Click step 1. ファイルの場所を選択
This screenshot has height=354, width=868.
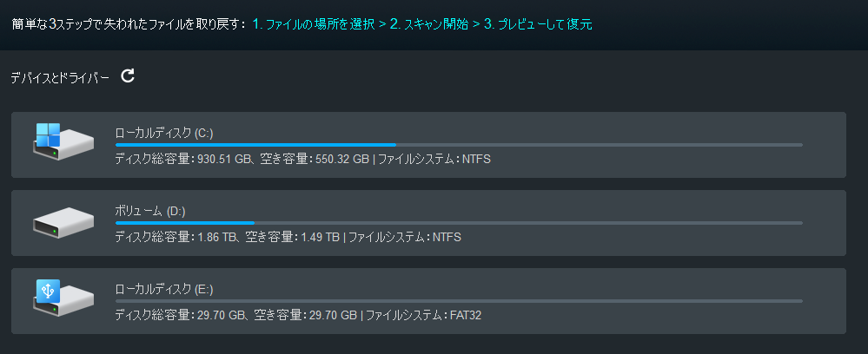314,24
